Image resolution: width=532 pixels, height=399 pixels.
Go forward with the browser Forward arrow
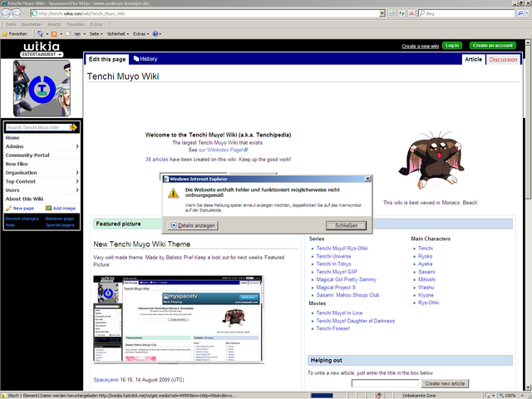pyautogui.click(x=17, y=13)
